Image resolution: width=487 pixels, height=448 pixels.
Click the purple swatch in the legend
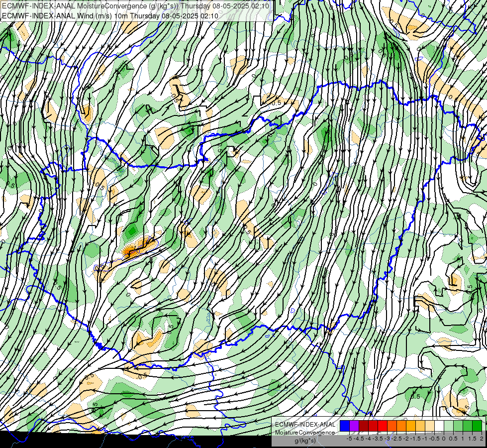354,426
